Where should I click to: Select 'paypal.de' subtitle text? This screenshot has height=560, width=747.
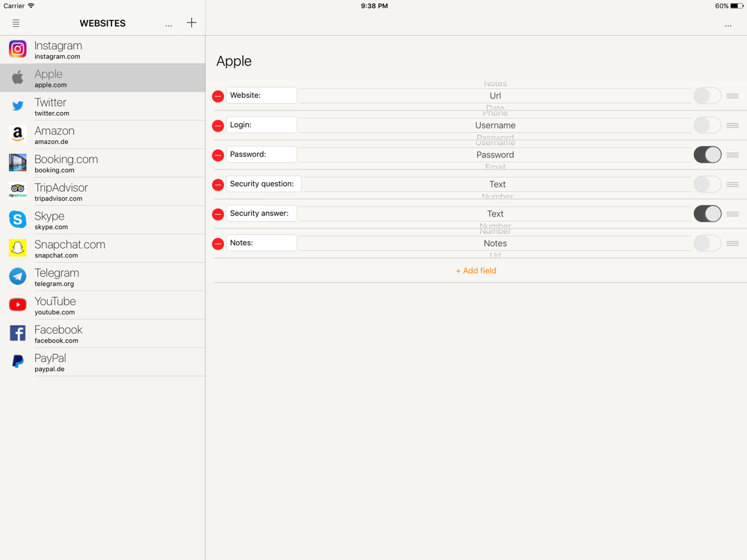coord(49,369)
